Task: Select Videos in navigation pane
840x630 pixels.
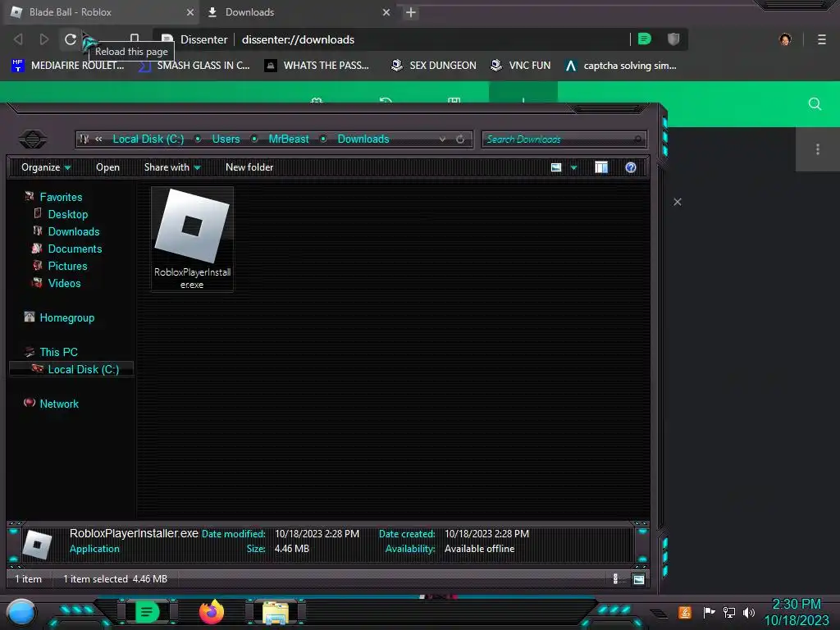Action: click(x=64, y=283)
